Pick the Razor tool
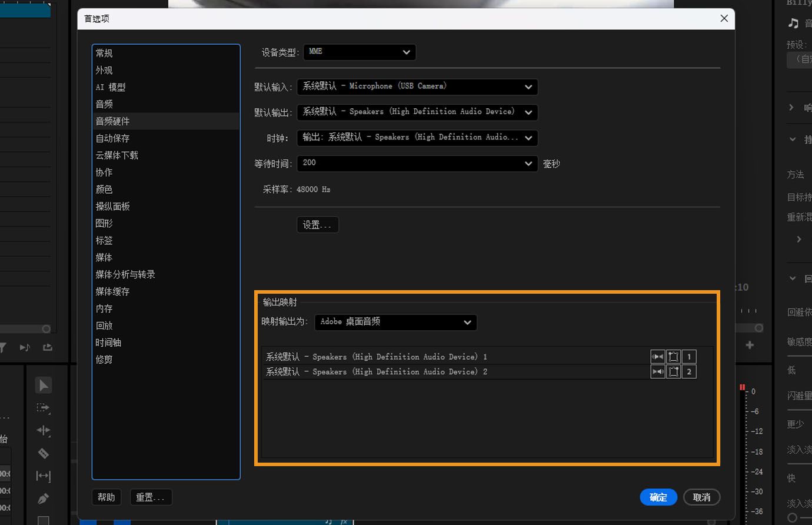812x525 pixels. point(44,453)
